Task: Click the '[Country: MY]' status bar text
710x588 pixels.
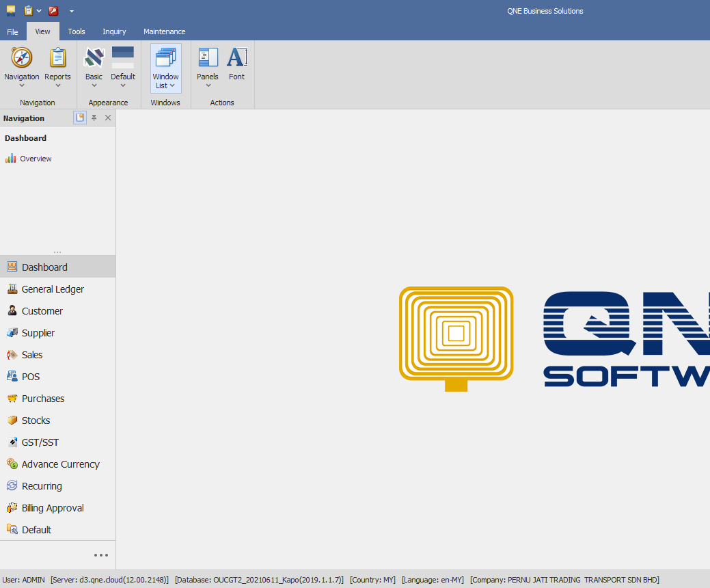Action: click(x=372, y=579)
